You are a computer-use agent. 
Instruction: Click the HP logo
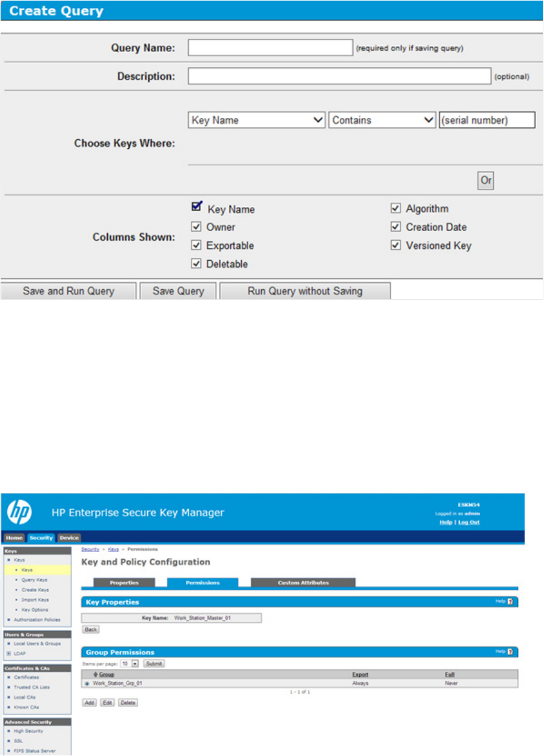tap(19, 513)
